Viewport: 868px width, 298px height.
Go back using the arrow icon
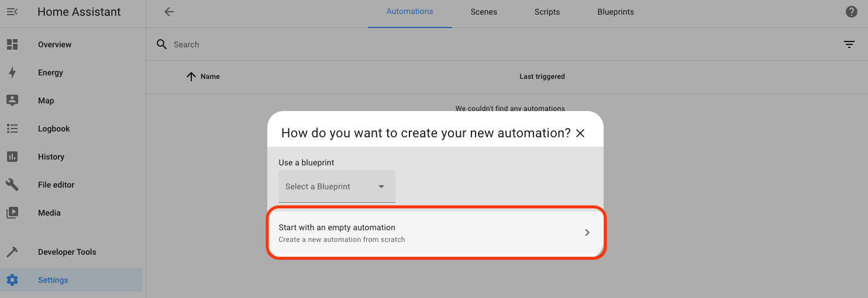tap(169, 12)
